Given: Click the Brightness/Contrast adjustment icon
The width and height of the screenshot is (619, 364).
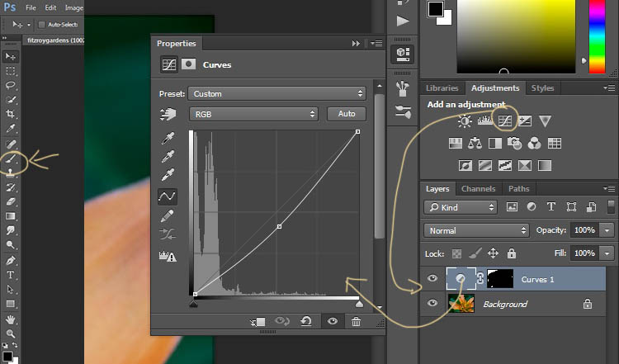Looking at the screenshot, I should click(x=465, y=121).
